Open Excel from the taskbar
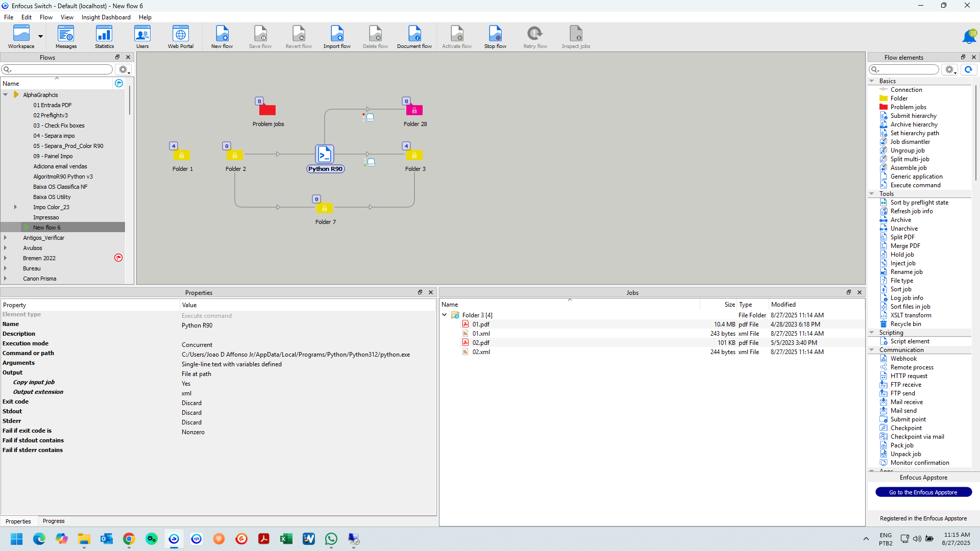Image resolution: width=980 pixels, height=551 pixels. pyautogui.click(x=286, y=539)
